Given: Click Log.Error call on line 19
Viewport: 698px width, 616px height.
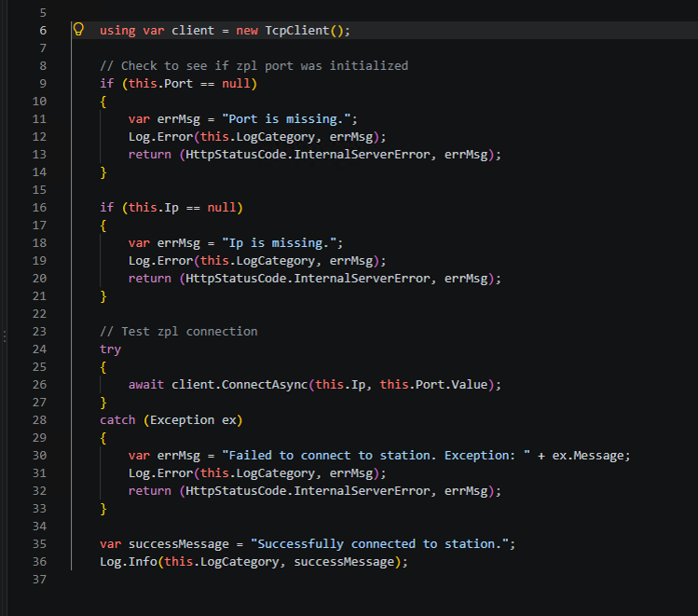Looking at the screenshot, I should pos(257,260).
